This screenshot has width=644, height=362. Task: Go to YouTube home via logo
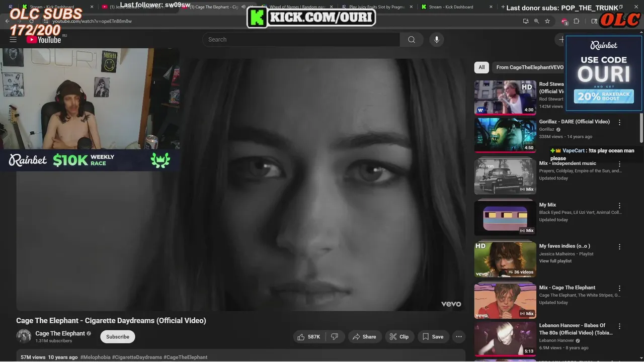pos(44,40)
